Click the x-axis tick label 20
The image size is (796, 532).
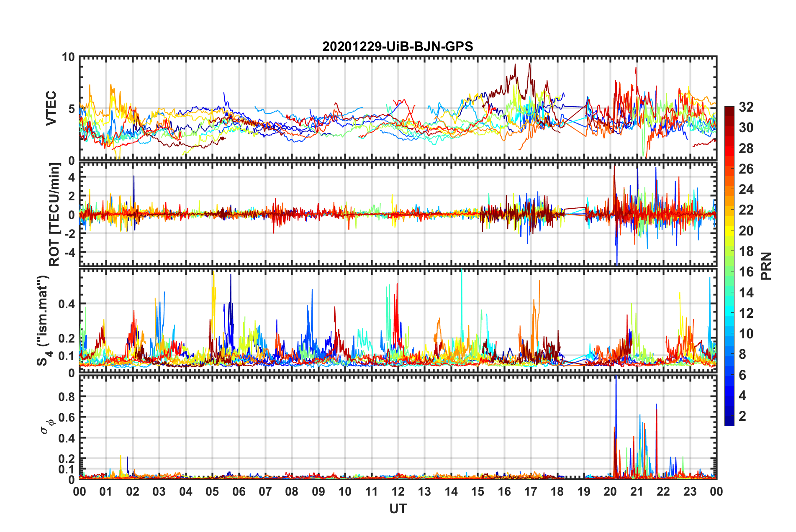[x=610, y=491]
